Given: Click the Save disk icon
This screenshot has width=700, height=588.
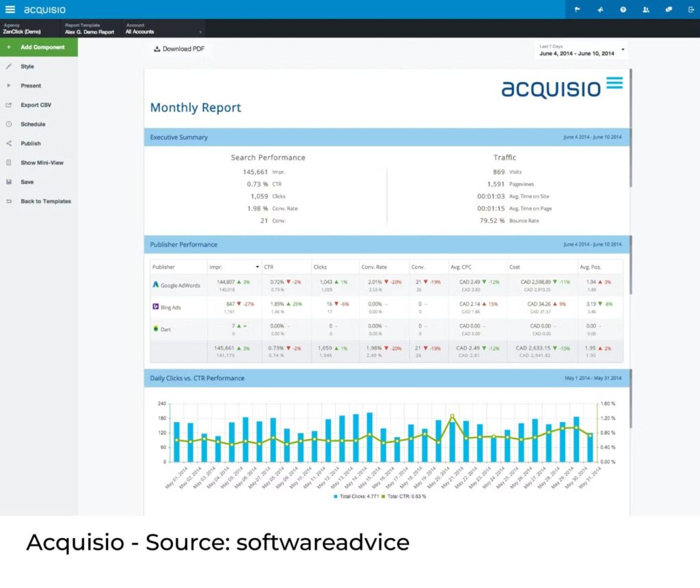Looking at the screenshot, I should coord(8,182).
